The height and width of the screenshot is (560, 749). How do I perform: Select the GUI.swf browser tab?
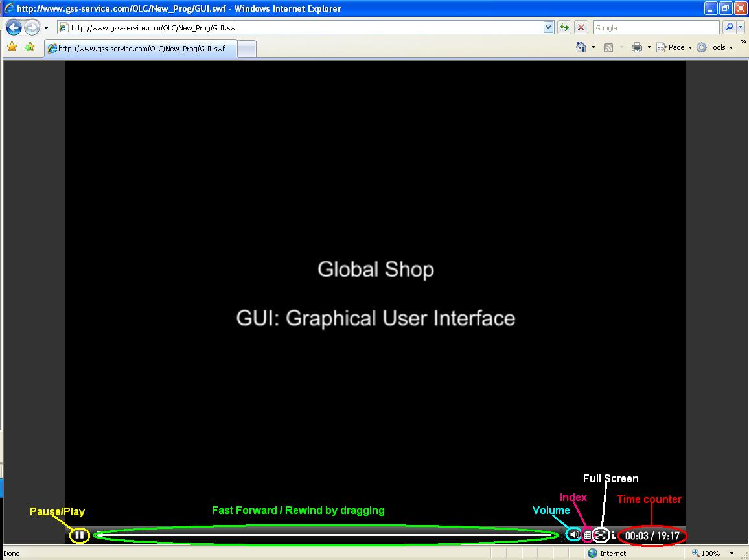click(x=141, y=48)
